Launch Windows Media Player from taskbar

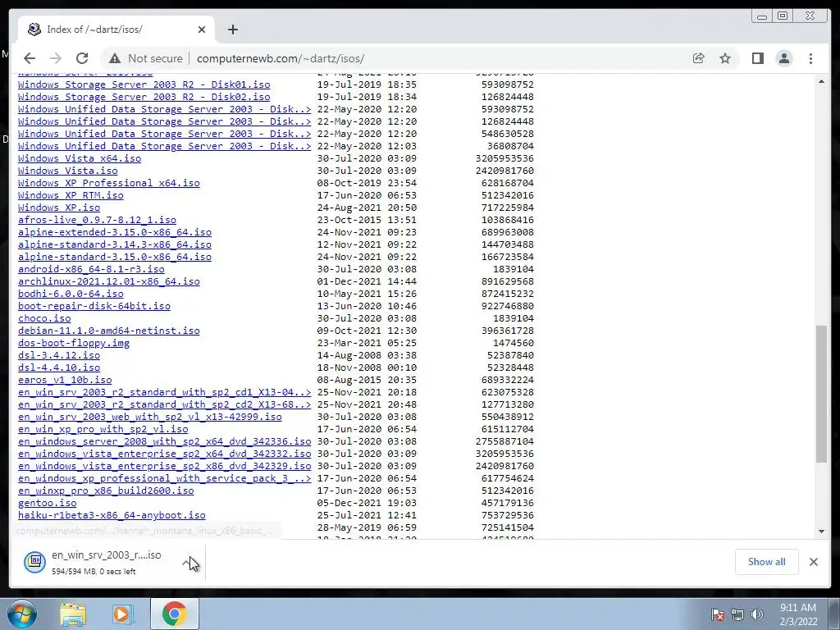coord(123,614)
